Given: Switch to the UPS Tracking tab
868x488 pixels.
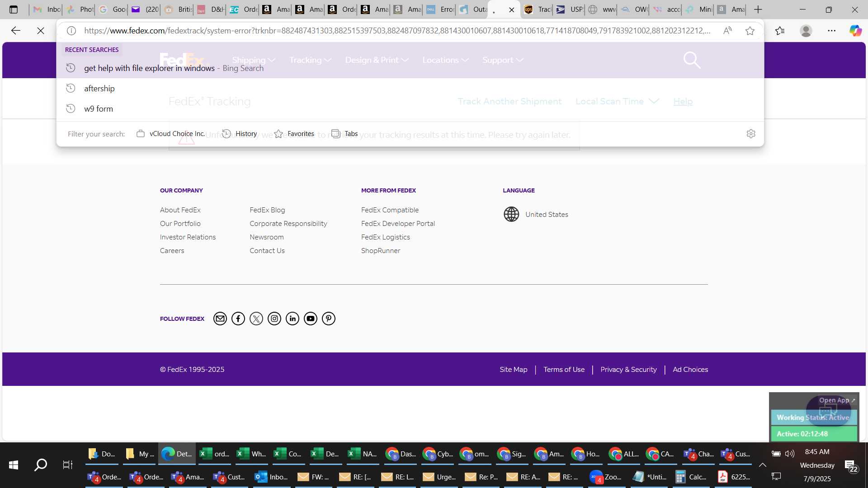Looking at the screenshot, I should click(538, 9).
